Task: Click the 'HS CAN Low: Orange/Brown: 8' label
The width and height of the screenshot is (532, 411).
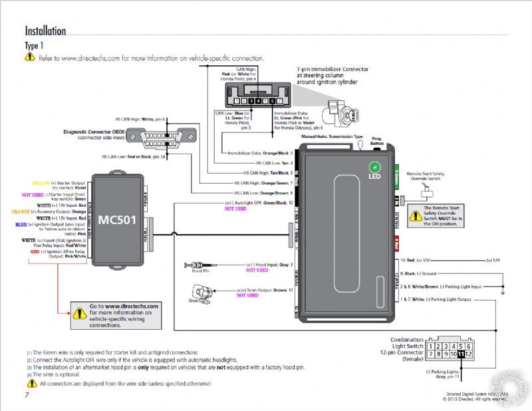Action: 263,193
